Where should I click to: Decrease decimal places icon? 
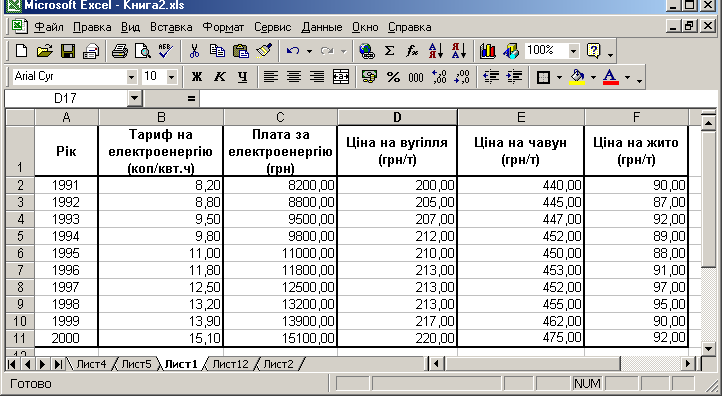(462, 77)
